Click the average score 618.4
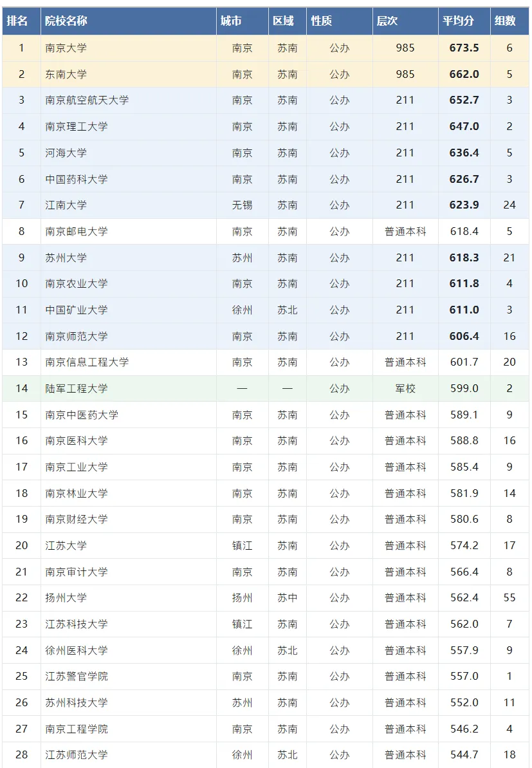 click(x=464, y=231)
